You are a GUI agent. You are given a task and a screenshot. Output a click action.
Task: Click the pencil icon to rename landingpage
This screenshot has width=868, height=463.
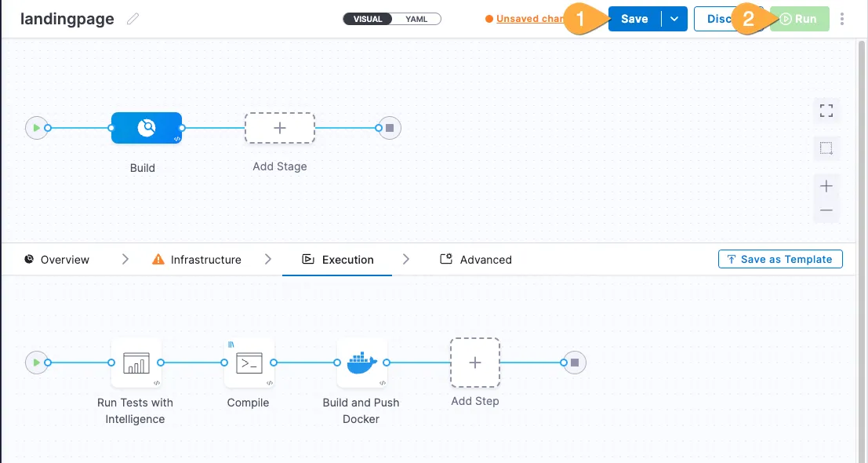[x=133, y=20]
